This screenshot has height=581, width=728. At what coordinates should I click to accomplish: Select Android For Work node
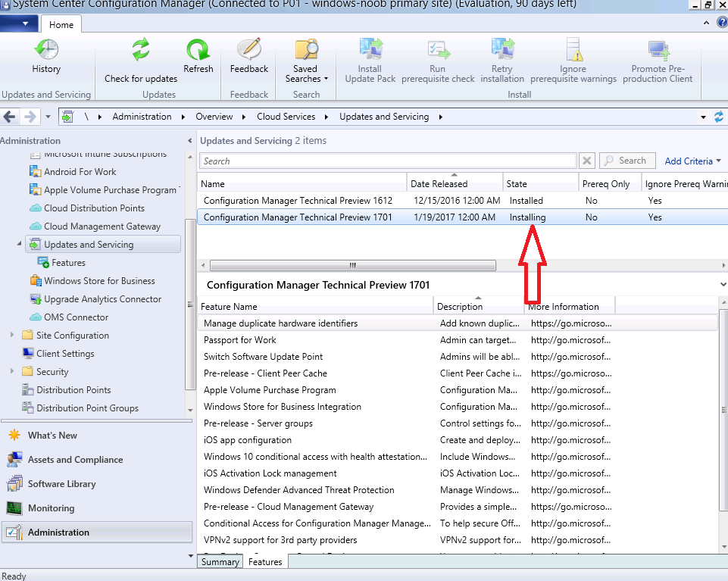tap(80, 172)
